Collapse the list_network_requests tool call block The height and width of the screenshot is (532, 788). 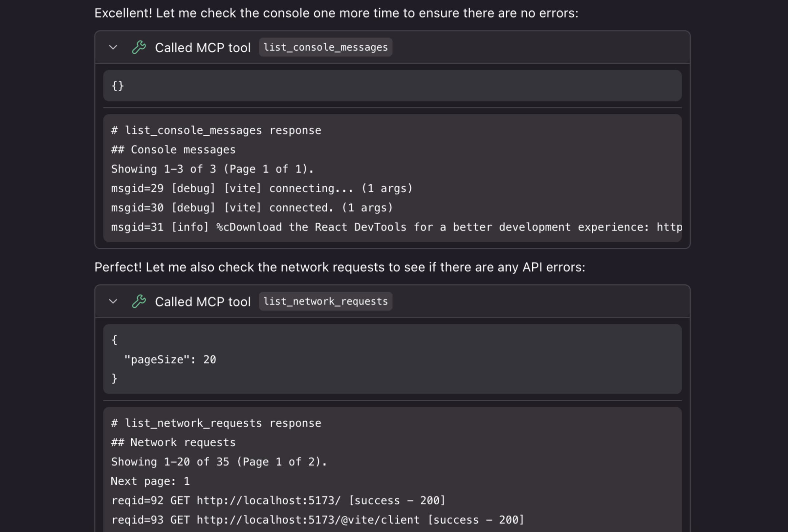click(x=113, y=301)
